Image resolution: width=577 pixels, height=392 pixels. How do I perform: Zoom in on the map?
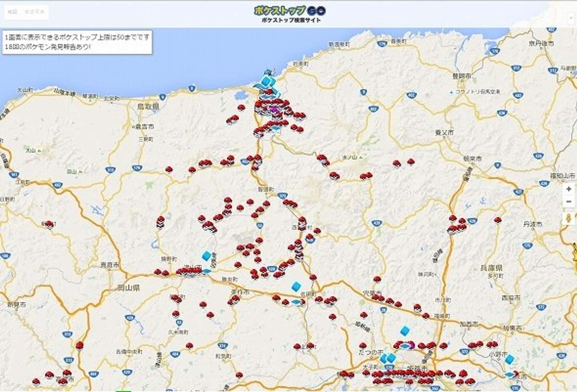pyautogui.click(x=569, y=189)
